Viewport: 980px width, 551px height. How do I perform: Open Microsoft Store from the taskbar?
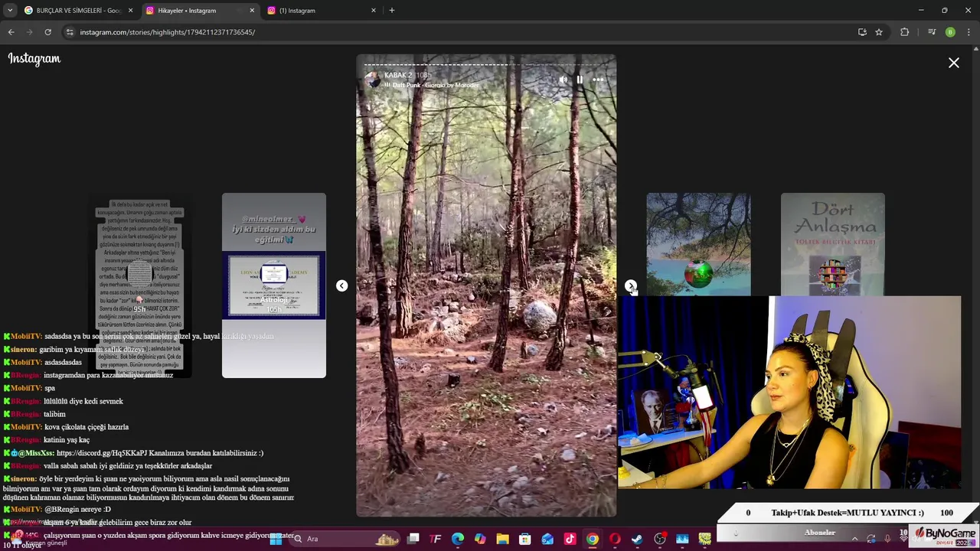(x=525, y=539)
